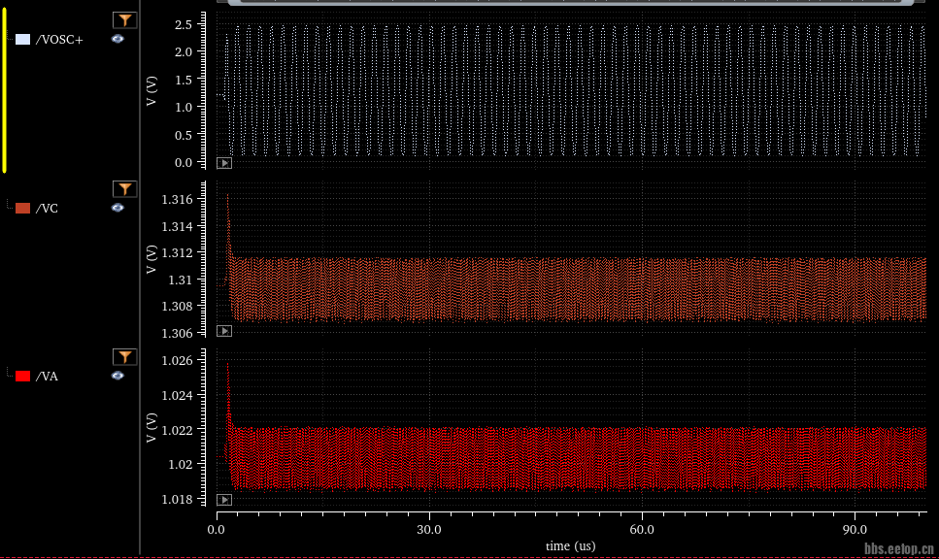Screen dimensions: 939x560
Task: Click the 1.026 value on VA axis
Action: pos(178,360)
